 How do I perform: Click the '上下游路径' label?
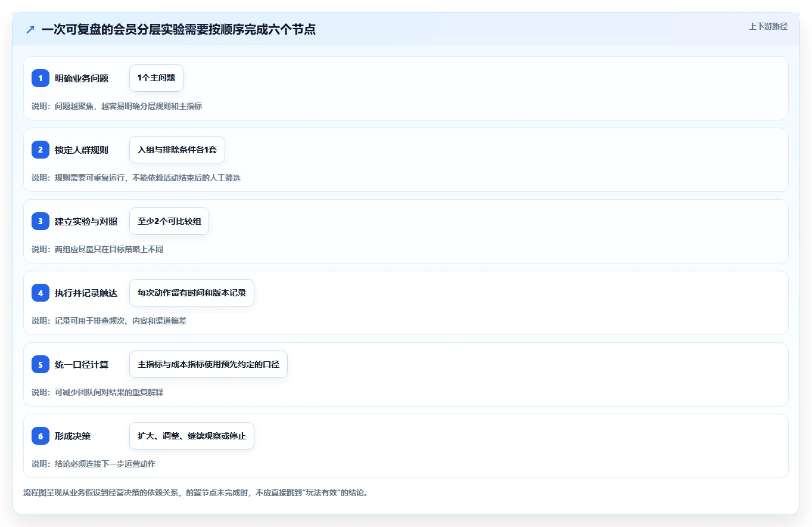coord(768,26)
